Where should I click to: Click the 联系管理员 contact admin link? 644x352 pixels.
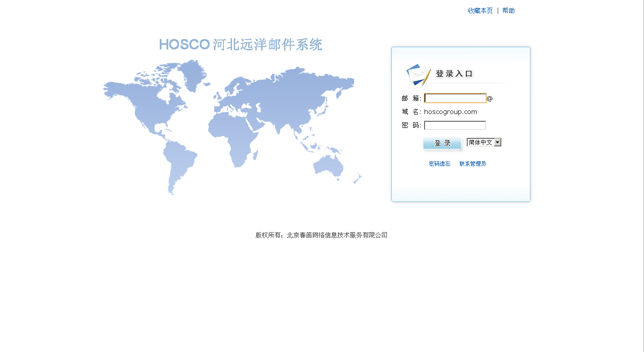coord(473,164)
